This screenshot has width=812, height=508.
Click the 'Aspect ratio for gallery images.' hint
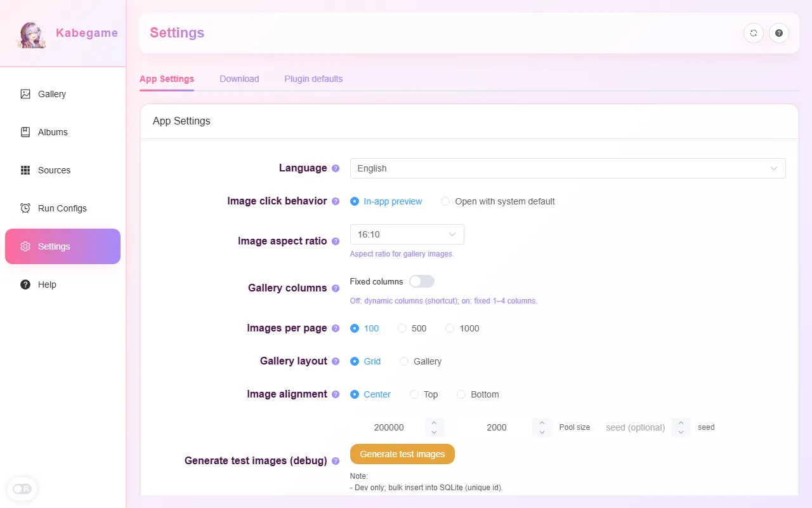pyautogui.click(x=402, y=254)
